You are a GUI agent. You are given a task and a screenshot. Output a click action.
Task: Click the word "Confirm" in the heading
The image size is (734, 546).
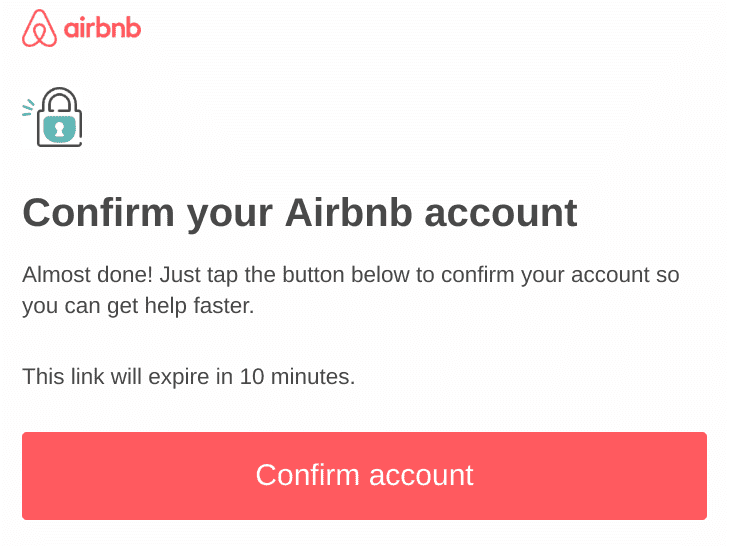[x=98, y=212]
